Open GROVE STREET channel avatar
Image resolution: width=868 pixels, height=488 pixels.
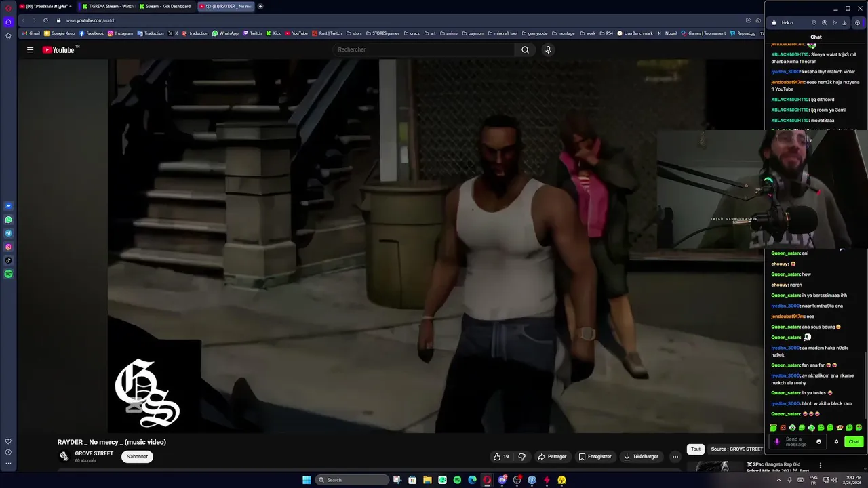click(64, 456)
